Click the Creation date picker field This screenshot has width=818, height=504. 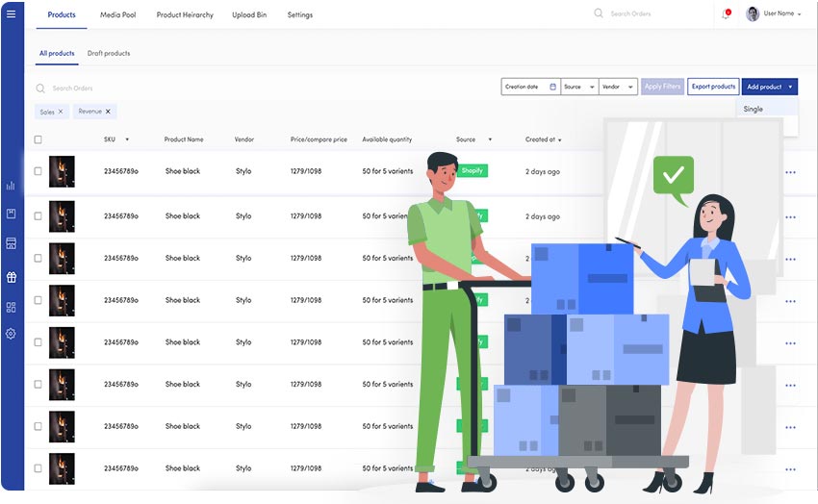530,87
